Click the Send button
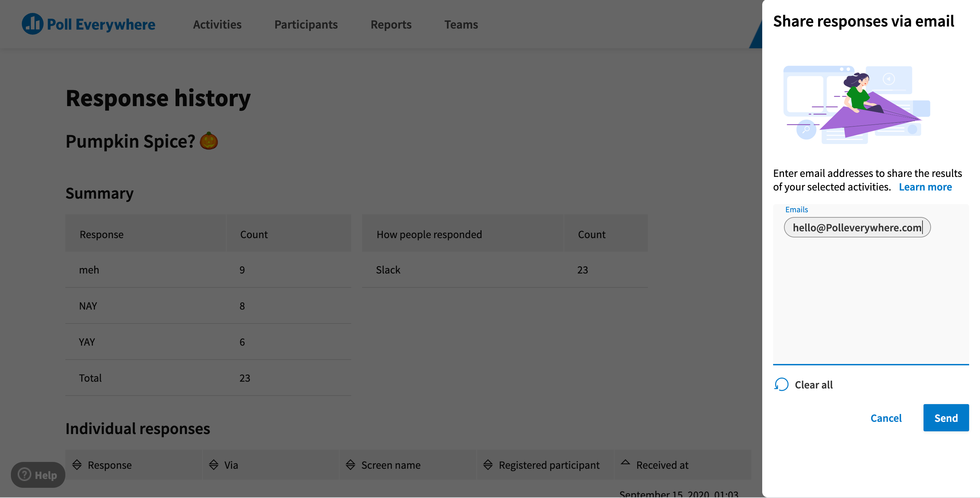 point(946,418)
